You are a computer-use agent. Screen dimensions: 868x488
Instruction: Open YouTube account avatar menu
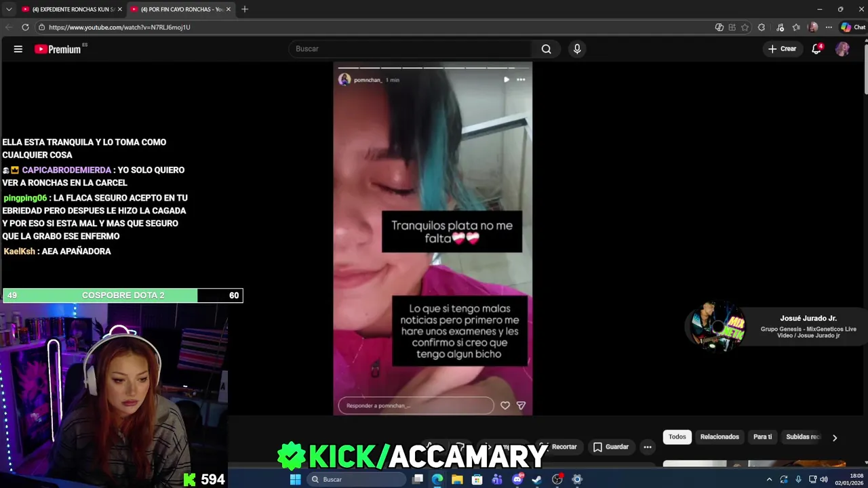pos(842,49)
